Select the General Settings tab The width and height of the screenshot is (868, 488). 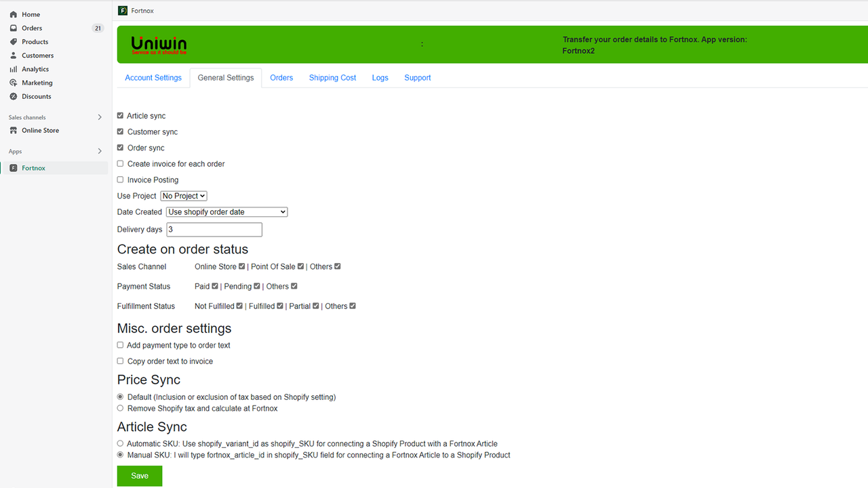pos(226,78)
